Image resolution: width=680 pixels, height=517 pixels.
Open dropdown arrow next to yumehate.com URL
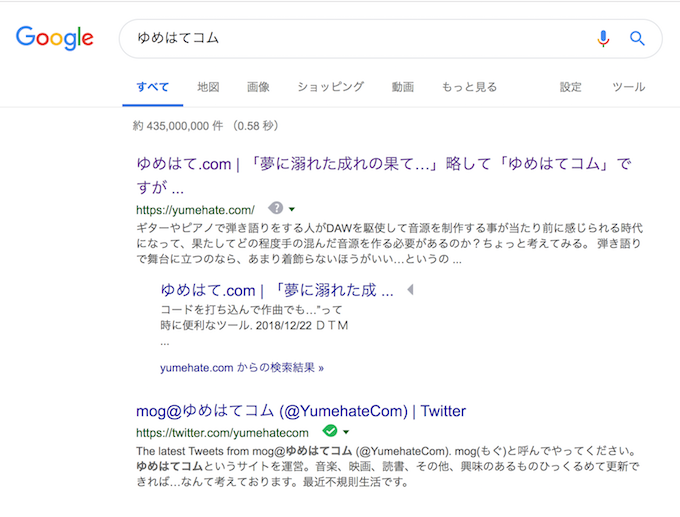(x=292, y=209)
